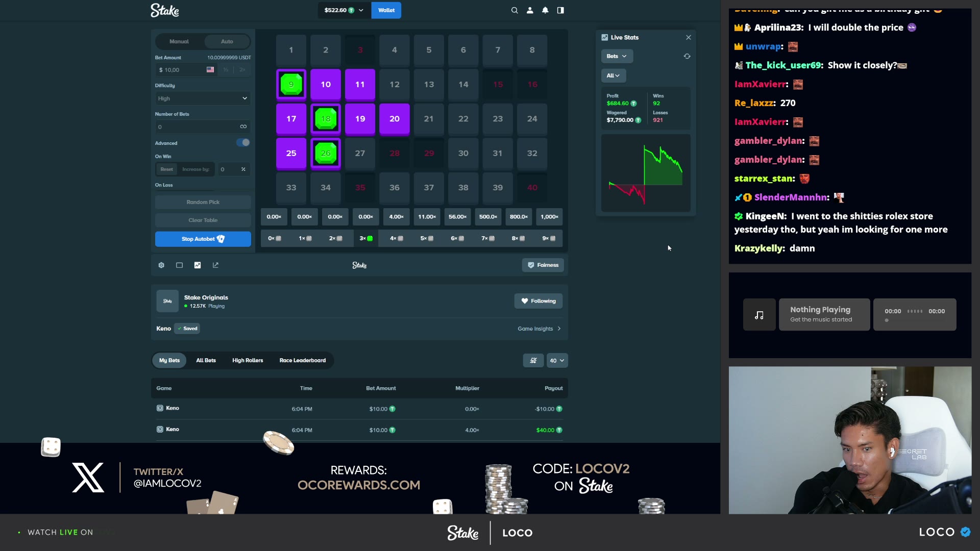
Task: Click the 56.00× multiplier payout box
Action: pyautogui.click(x=457, y=217)
